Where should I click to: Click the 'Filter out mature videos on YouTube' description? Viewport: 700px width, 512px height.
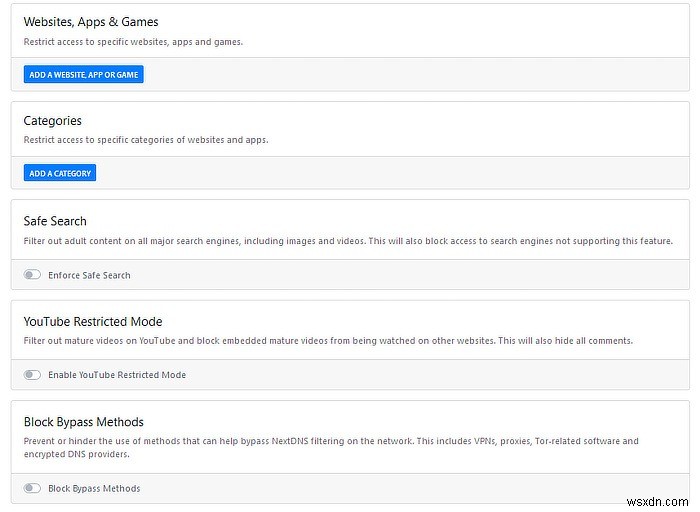328,341
